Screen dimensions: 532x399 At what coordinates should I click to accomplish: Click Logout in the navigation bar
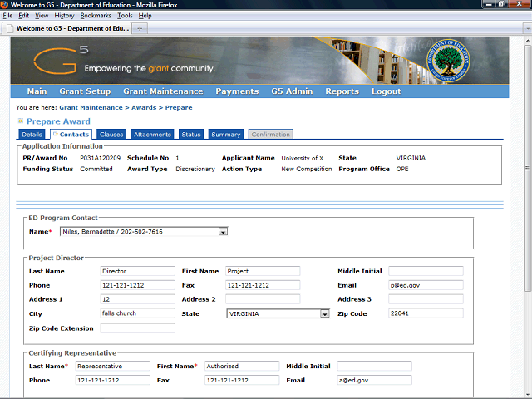386,91
